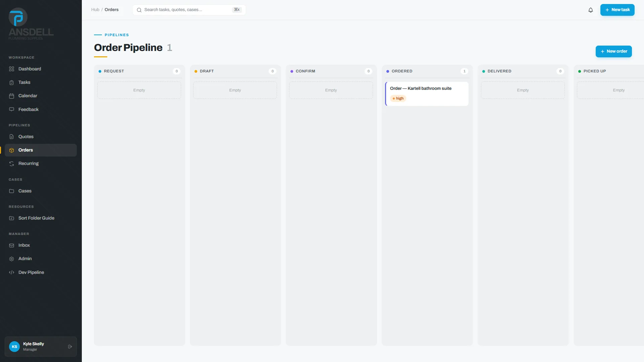644x362 pixels.
Task: Click the DELIVERED column header
Action: click(499, 71)
